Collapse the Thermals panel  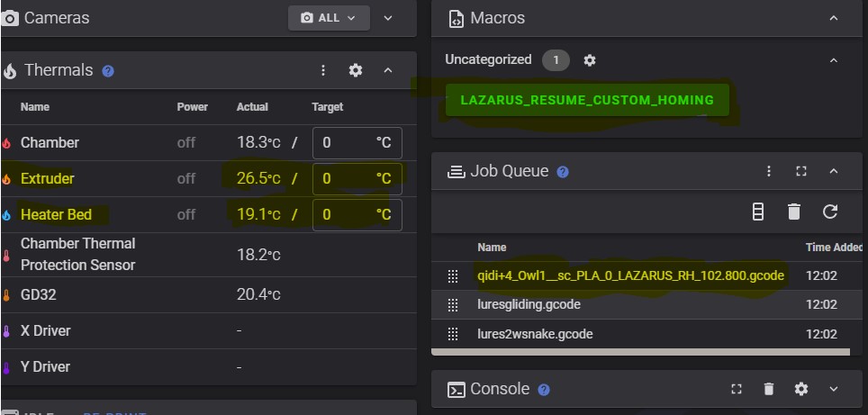[x=388, y=70]
